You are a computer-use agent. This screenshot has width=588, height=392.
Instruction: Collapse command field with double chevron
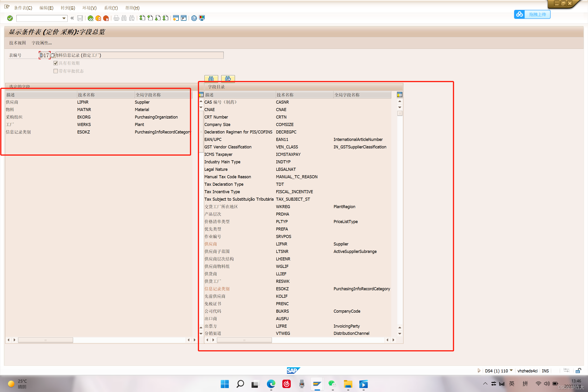[x=72, y=18]
